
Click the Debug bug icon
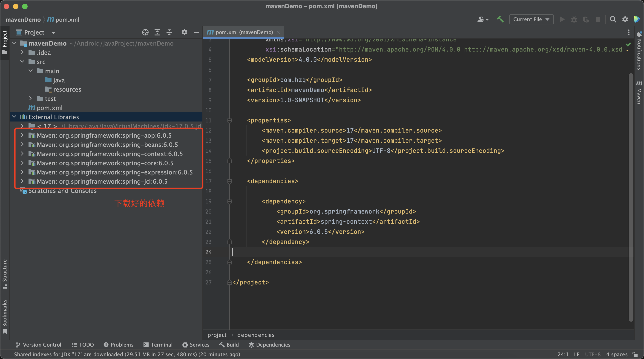[x=574, y=19]
